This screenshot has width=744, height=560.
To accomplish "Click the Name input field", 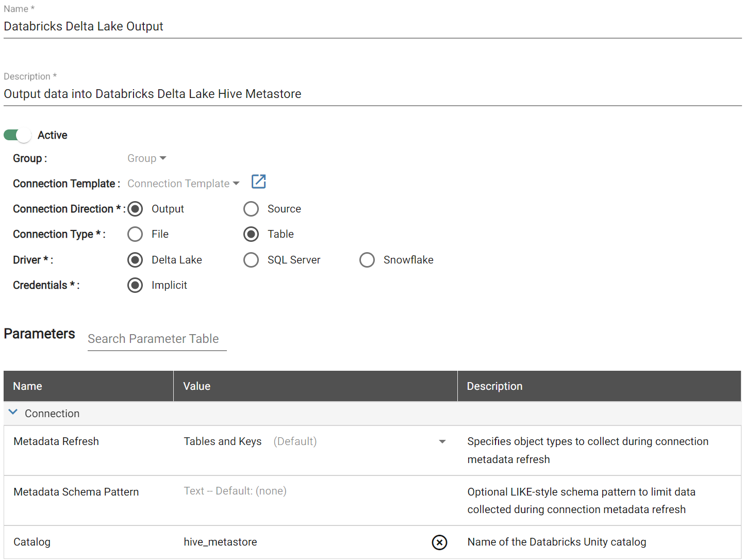I will [372, 26].
